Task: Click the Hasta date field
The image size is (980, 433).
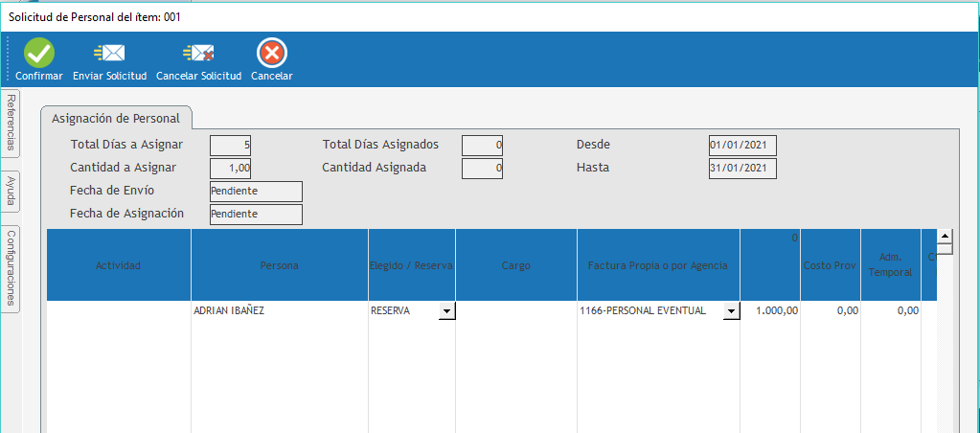Action: point(742,169)
